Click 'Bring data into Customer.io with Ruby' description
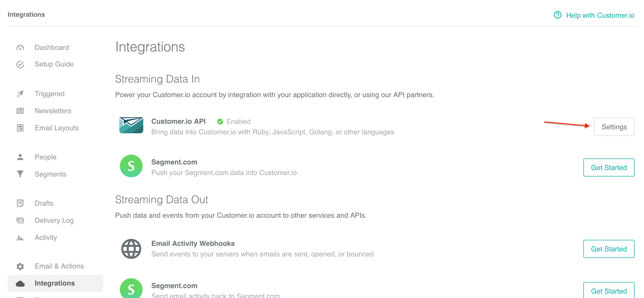The image size is (644, 298). click(x=273, y=132)
